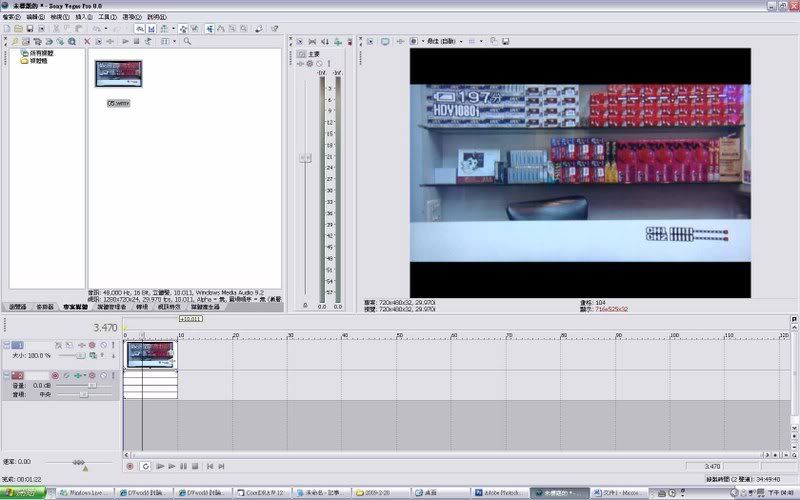Open the Auto Ripple mode dropdown arrow
Screen dimensions: 800x500
point(173,29)
